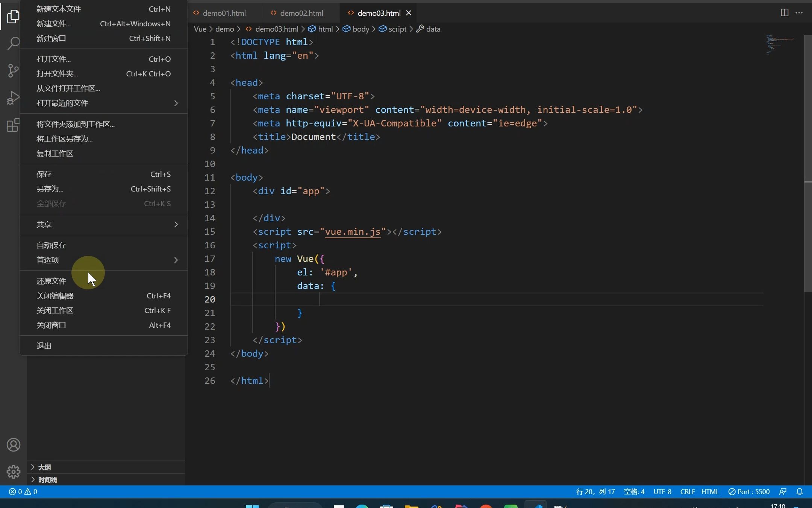This screenshot has width=812, height=508.
Task: Choose 另存为... from the File menu
Action: (x=50, y=189)
